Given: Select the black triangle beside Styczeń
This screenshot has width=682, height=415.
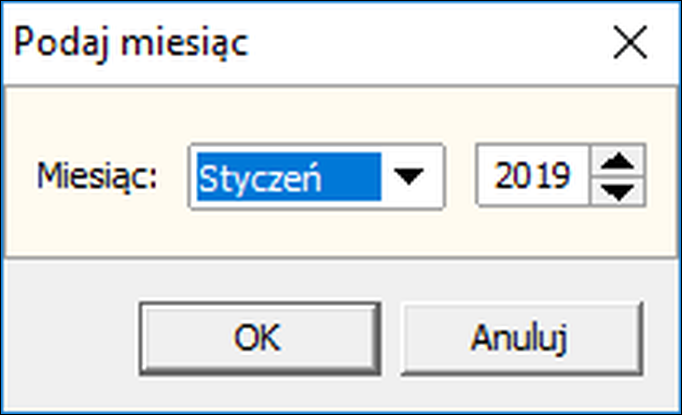Looking at the screenshot, I should click(408, 178).
